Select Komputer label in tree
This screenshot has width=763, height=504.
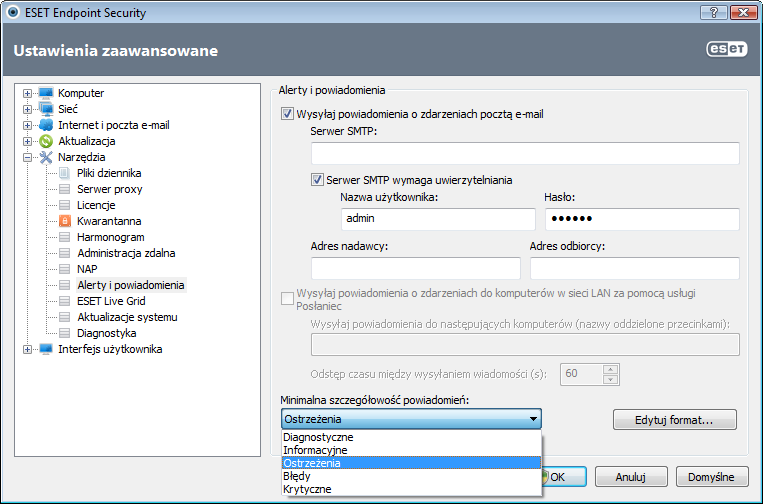[81, 93]
